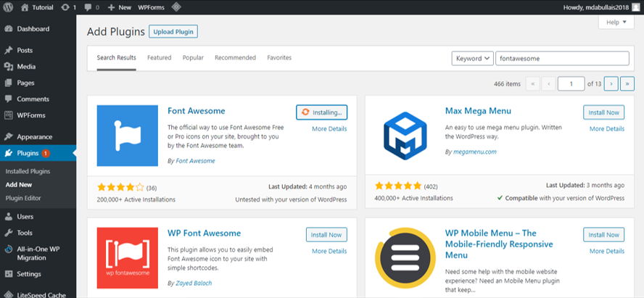The height and width of the screenshot is (298, 644).
Task: Install Max Mega Menu with Install Now
Action: [603, 112]
